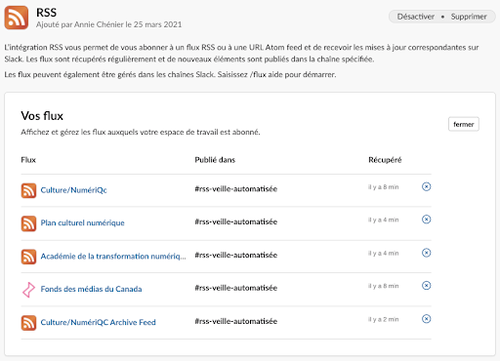Click pink icon beside Fonds des médias
Viewport: 500px width, 361px height.
[29, 290]
